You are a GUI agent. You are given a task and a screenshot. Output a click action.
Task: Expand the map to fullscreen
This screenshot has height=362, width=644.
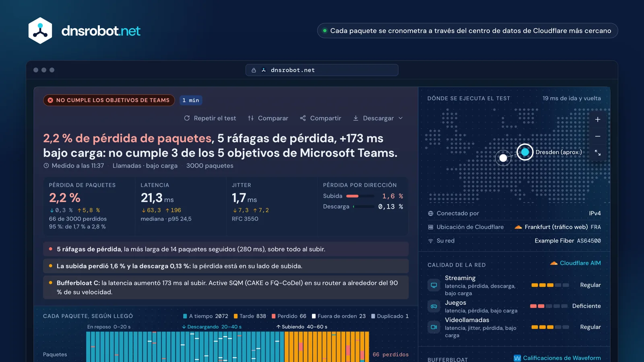598,153
